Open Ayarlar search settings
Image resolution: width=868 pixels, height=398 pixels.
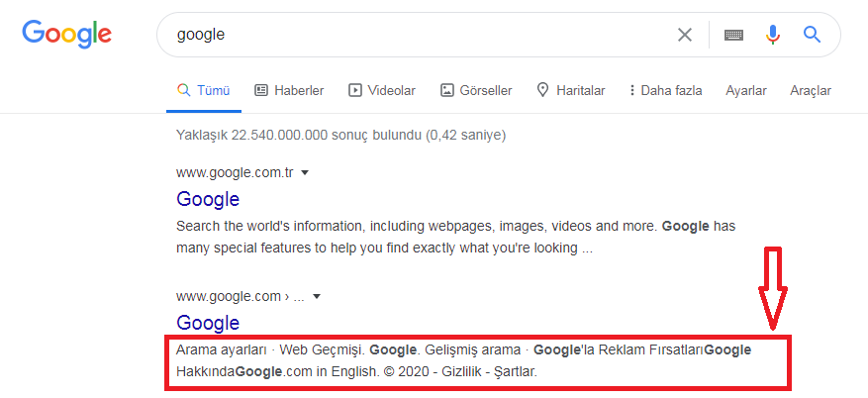746,90
